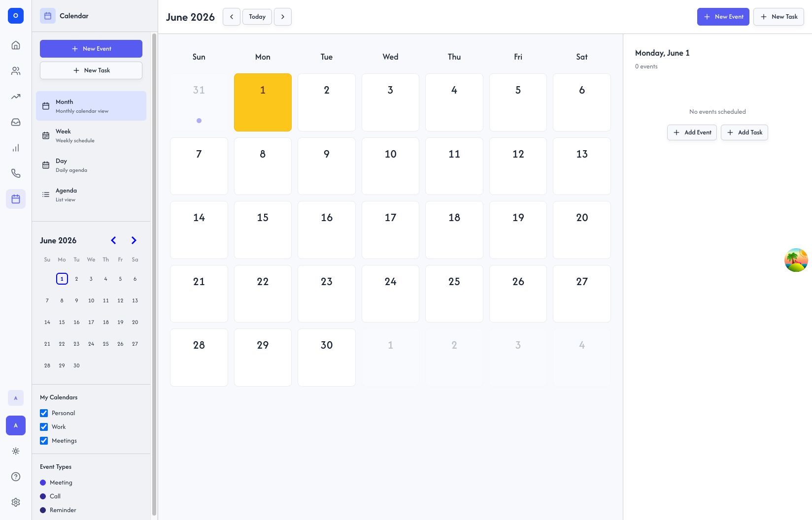812x520 pixels.
Task: Select July 4 greyed cell
Action: (582, 357)
